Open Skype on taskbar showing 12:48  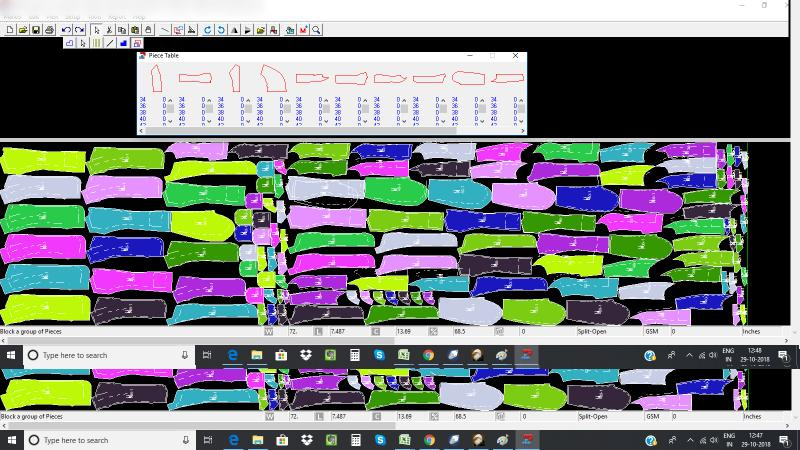click(x=379, y=355)
